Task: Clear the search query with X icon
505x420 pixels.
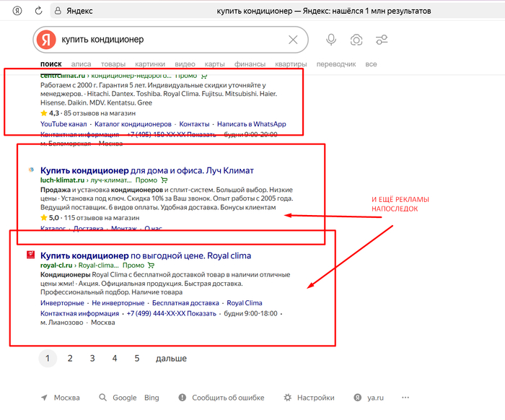Action: pyautogui.click(x=293, y=40)
